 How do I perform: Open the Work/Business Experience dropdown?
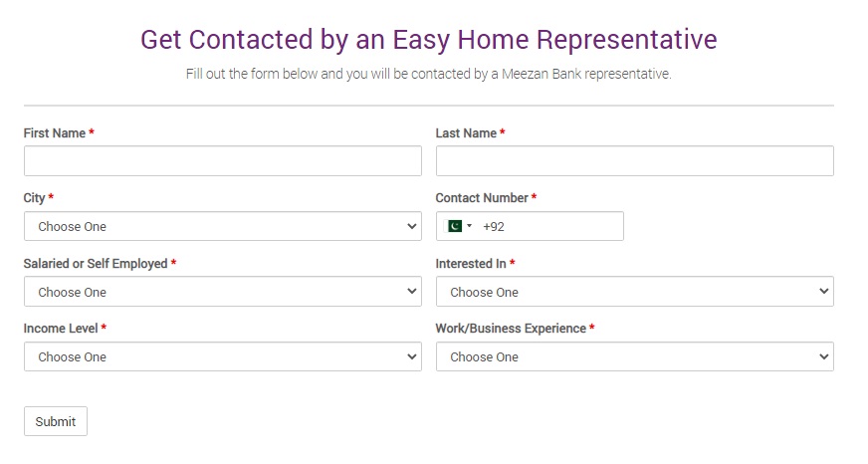pos(634,356)
